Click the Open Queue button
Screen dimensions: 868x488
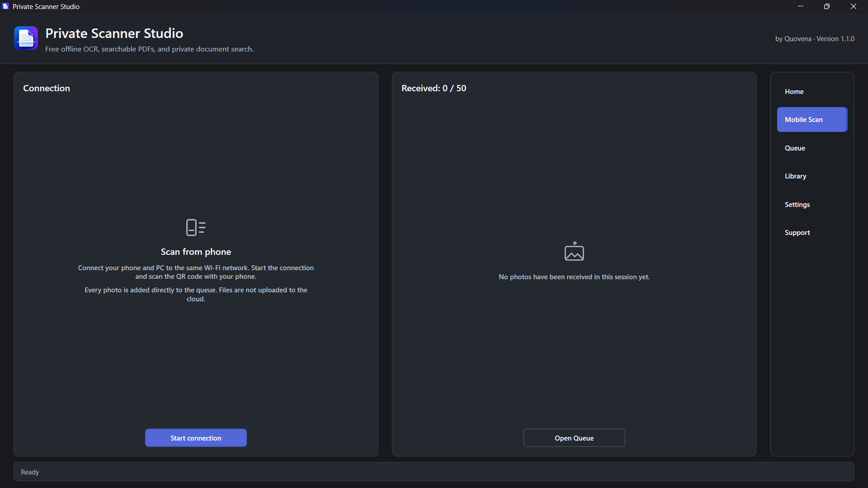point(574,438)
